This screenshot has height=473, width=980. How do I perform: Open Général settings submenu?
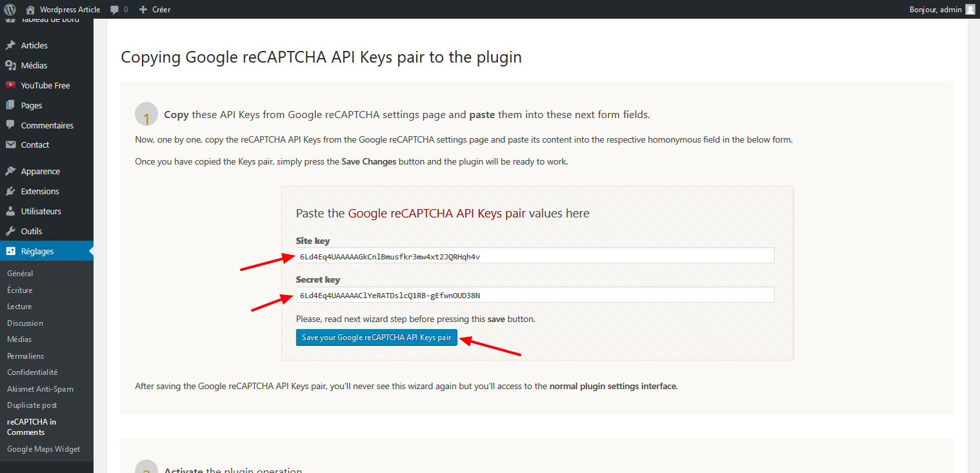point(20,274)
